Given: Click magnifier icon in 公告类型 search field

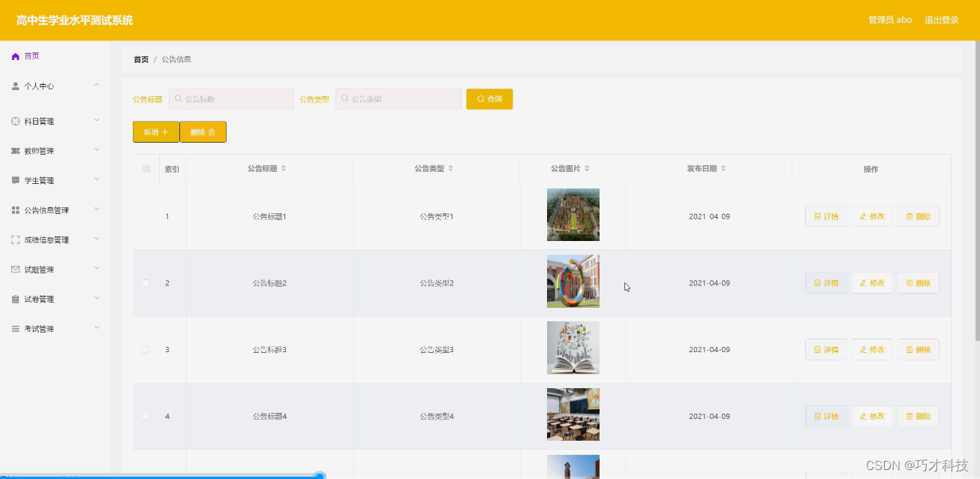Looking at the screenshot, I should click(345, 99).
